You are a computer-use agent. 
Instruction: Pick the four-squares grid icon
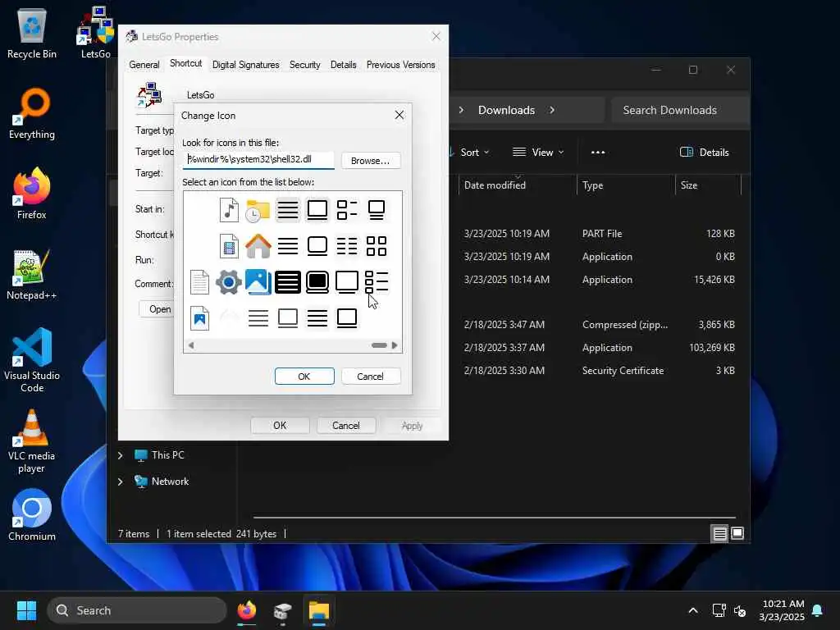[x=377, y=246]
